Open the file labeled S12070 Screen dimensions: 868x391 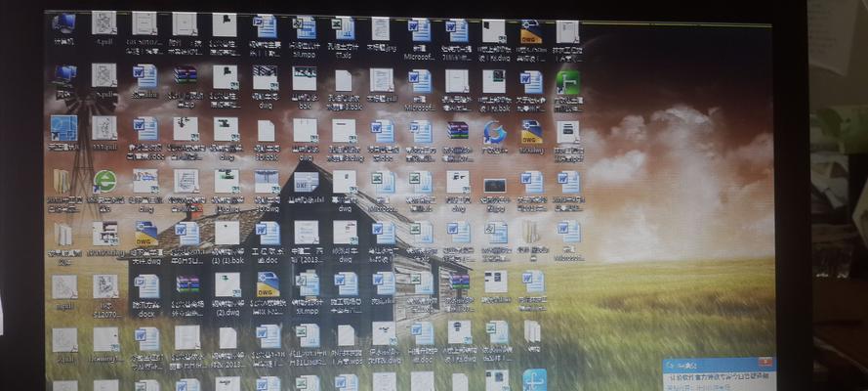pos(105,286)
